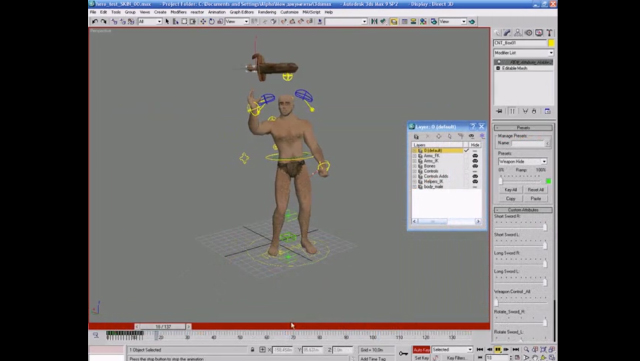Click the Paste presets button
This screenshot has width=640, height=361.
click(536, 198)
